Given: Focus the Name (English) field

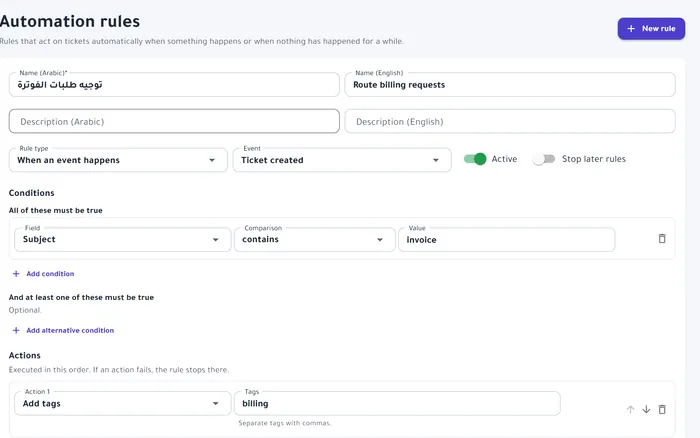Looking at the screenshot, I should 510,85.
